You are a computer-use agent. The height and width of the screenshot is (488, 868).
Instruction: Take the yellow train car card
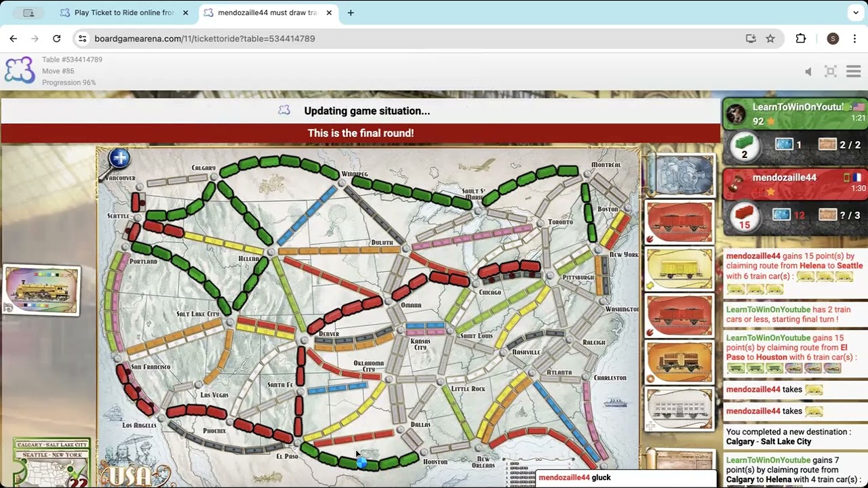click(679, 269)
